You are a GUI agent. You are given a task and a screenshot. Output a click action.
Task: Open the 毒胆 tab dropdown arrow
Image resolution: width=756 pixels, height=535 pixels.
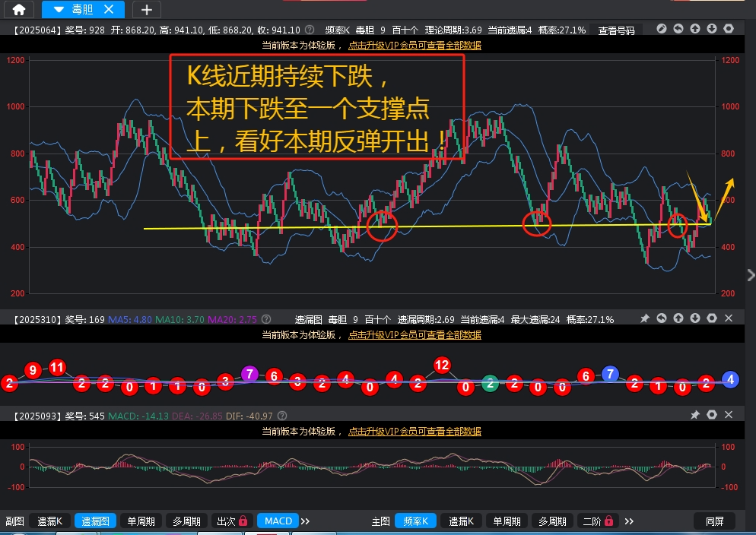click(59, 9)
